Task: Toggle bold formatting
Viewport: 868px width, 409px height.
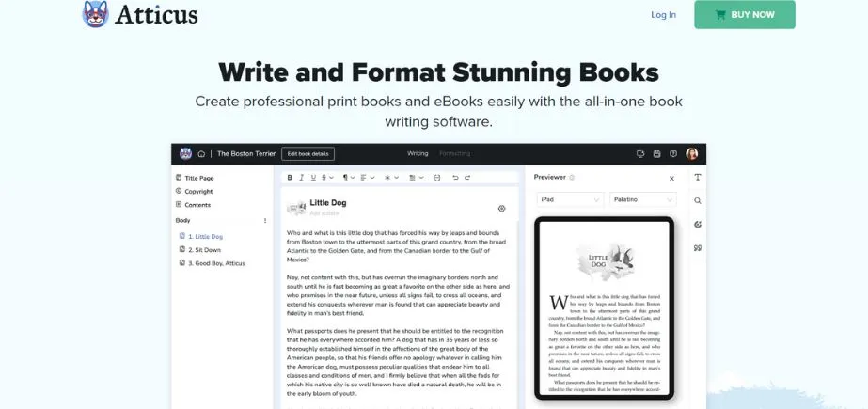Action: coord(290,177)
